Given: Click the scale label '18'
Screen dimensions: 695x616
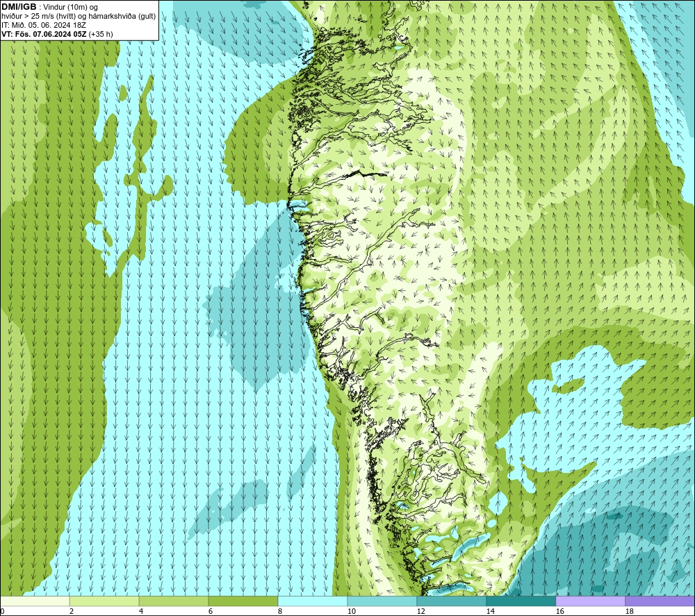Looking at the screenshot, I should coord(629,612).
